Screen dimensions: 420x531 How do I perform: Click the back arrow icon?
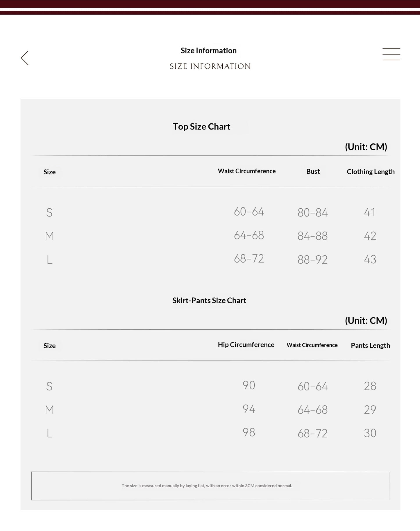(25, 58)
